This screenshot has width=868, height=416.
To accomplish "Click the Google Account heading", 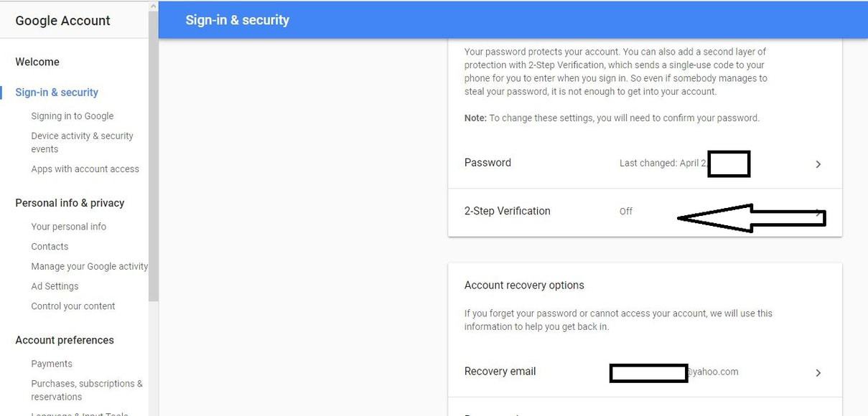I will point(62,20).
